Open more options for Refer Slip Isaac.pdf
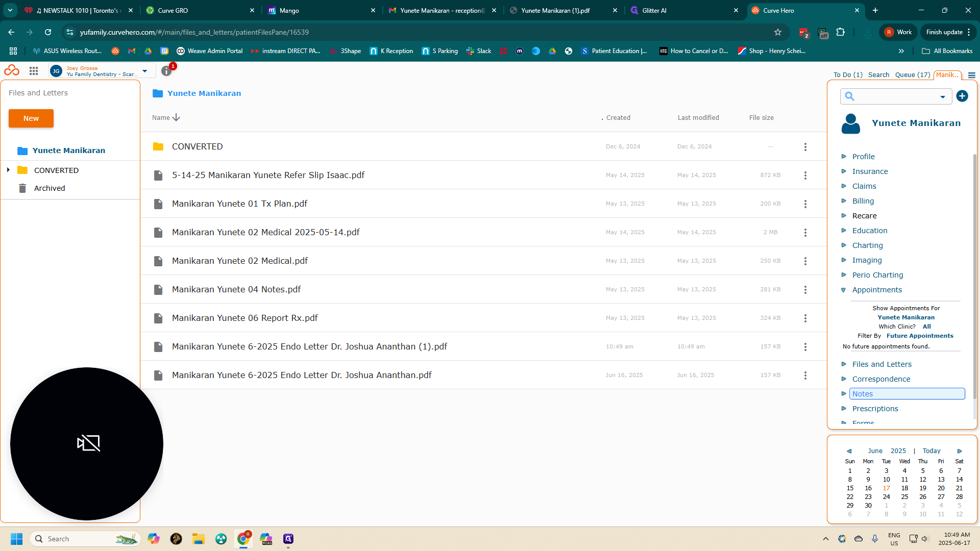The width and height of the screenshot is (980, 551). coord(805,175)
